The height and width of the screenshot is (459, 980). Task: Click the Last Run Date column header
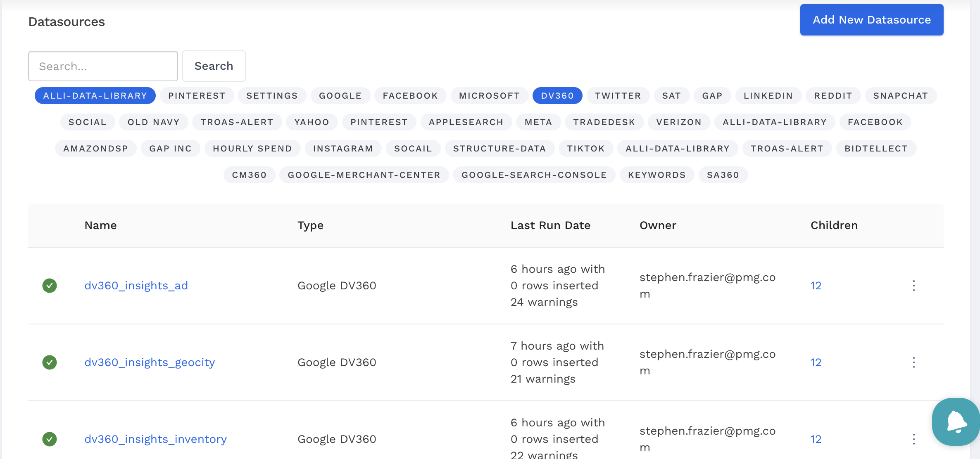coord(550,225)
